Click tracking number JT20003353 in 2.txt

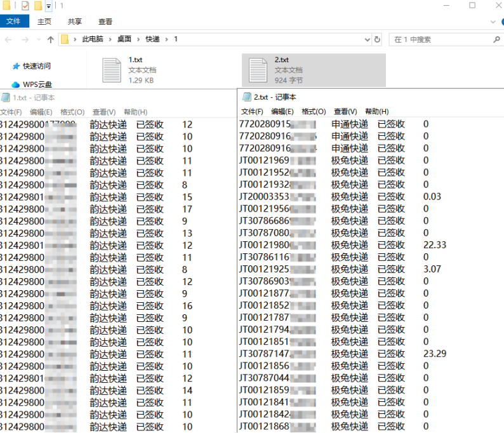pos(264,196)
